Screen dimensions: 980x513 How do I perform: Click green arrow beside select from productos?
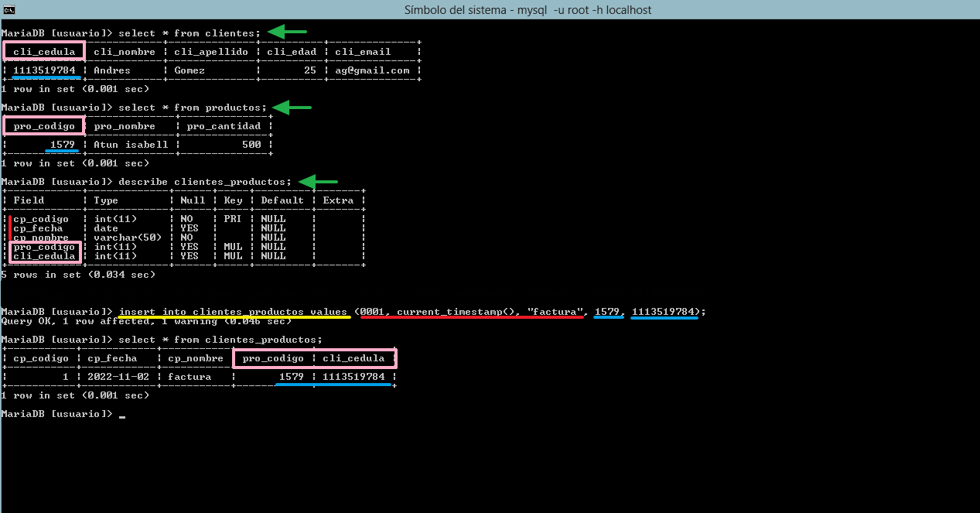click(292, 107)
